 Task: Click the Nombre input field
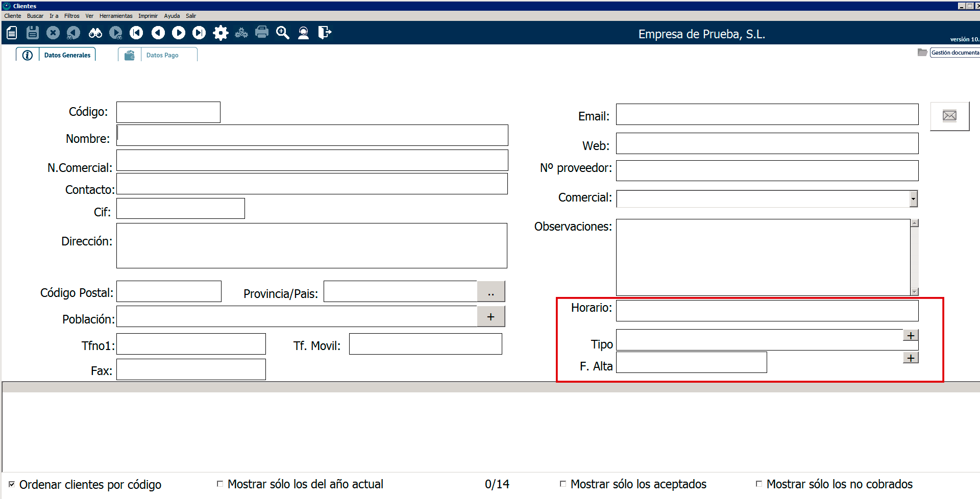click(312, 136)
